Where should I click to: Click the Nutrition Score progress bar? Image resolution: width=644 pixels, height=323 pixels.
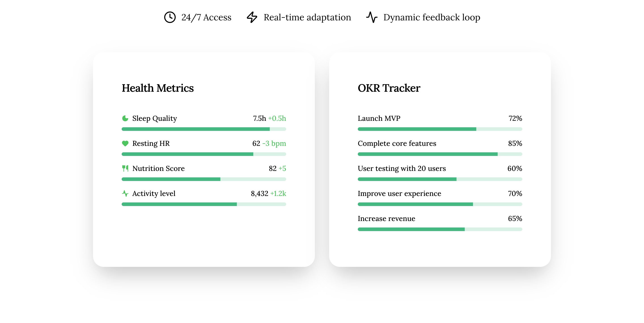(x=203, y=179)
